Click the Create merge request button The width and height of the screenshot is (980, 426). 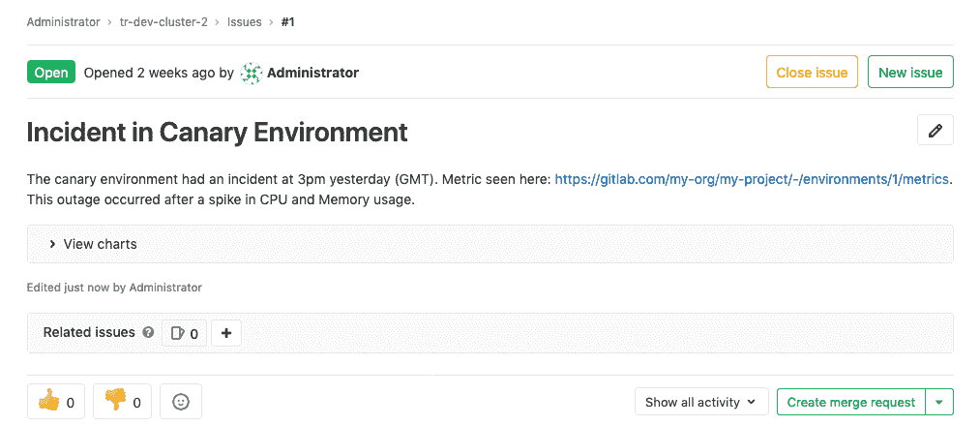(851, 402)
